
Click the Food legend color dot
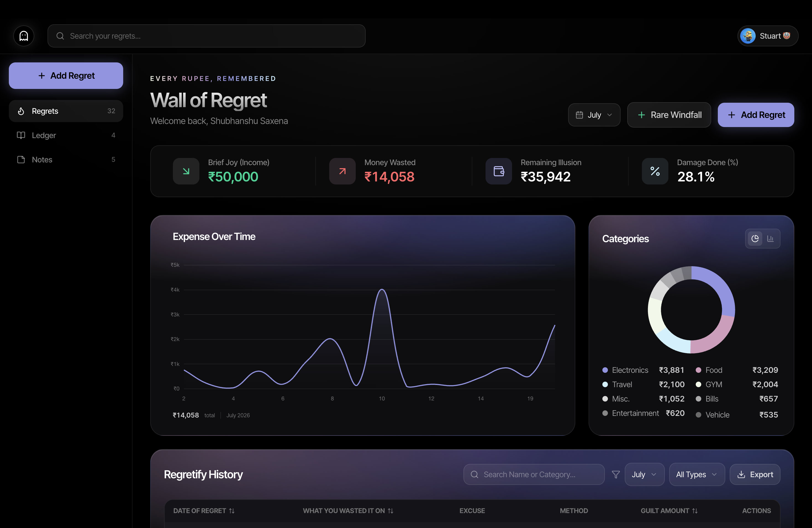click(x=698, y=370)
